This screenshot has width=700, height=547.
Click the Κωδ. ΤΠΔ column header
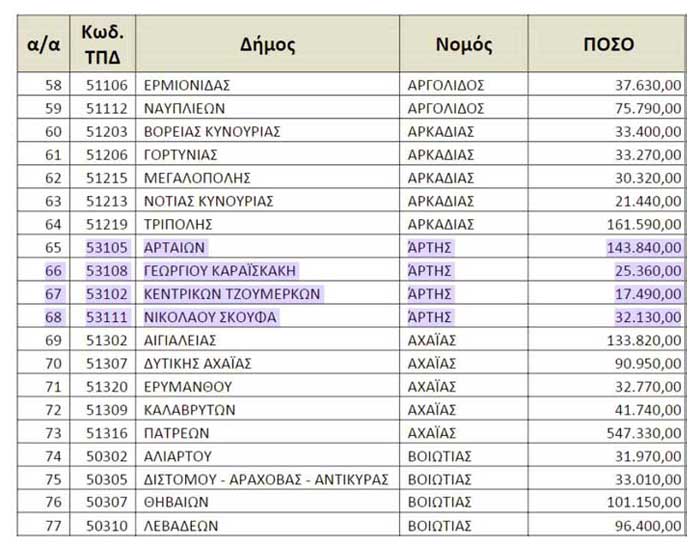point(102,45)
